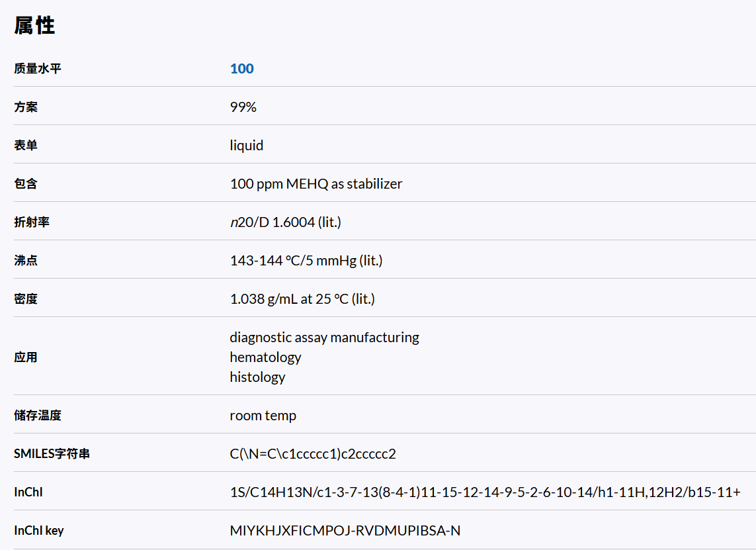Click the 'hematology' application entry
The image size is (756, 550).
point(265,357)
